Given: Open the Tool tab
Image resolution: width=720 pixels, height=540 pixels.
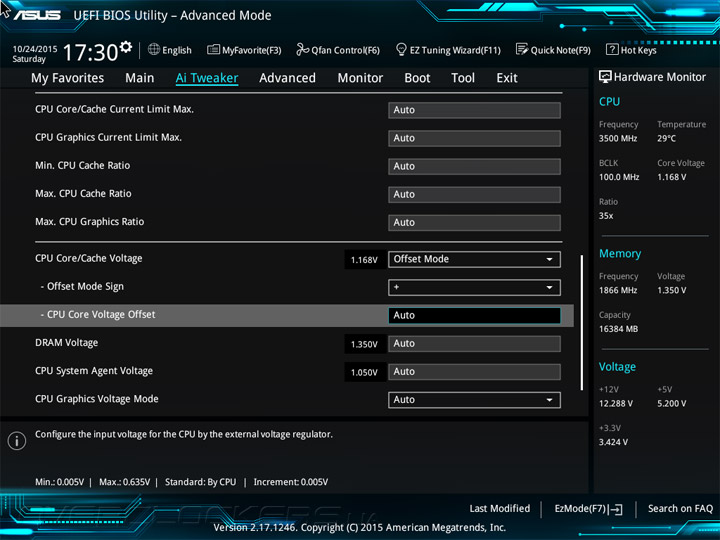Looking at the screenshot, I should point(463,78).
